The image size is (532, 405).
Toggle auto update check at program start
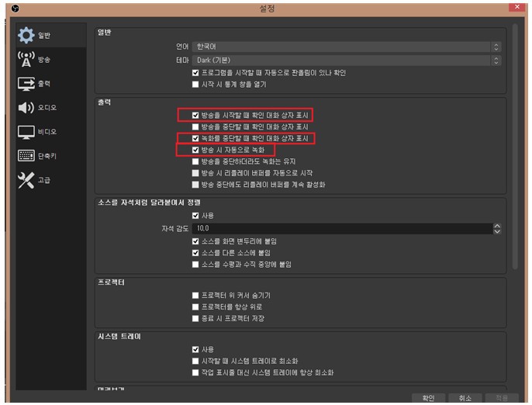coord(195,73)
